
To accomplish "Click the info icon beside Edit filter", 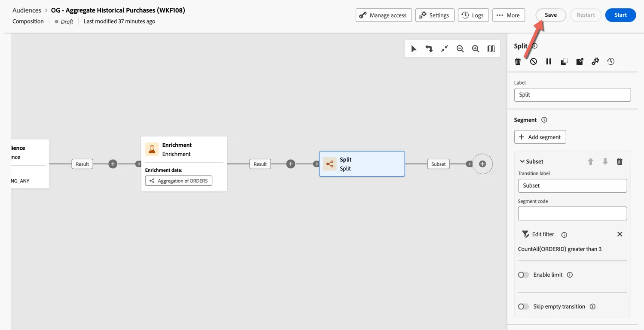I will pos(564,235).
